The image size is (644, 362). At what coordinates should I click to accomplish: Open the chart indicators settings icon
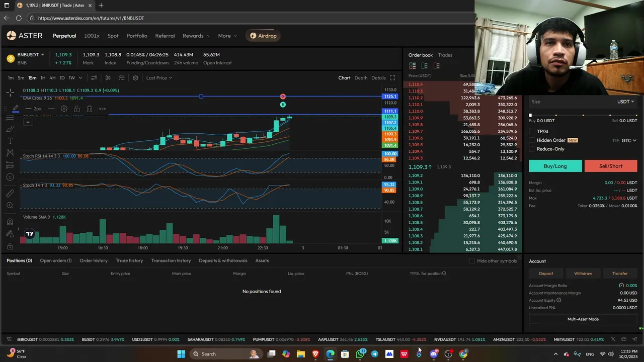[x=94, y=78]
